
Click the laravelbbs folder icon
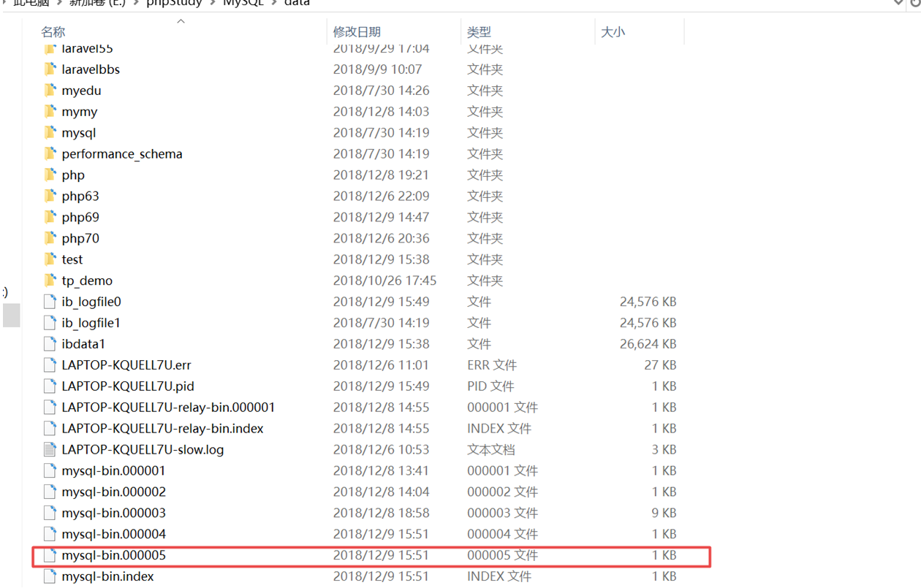(50, 69)
